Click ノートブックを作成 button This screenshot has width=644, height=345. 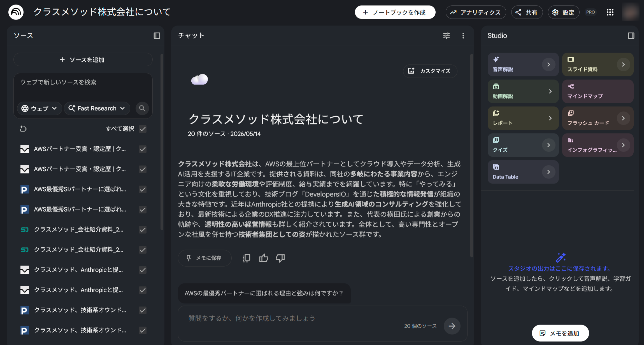395,12
